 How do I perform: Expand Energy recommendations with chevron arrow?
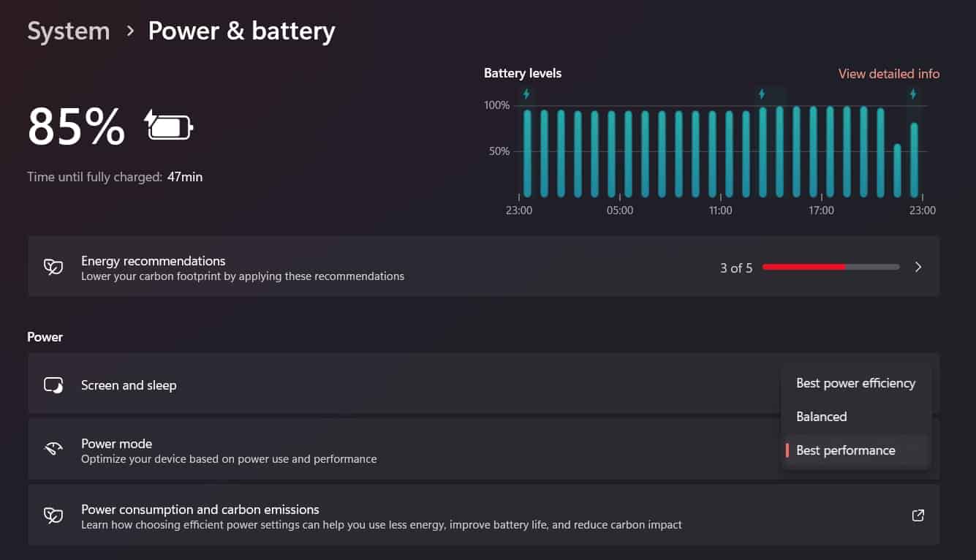coord(918,268)
